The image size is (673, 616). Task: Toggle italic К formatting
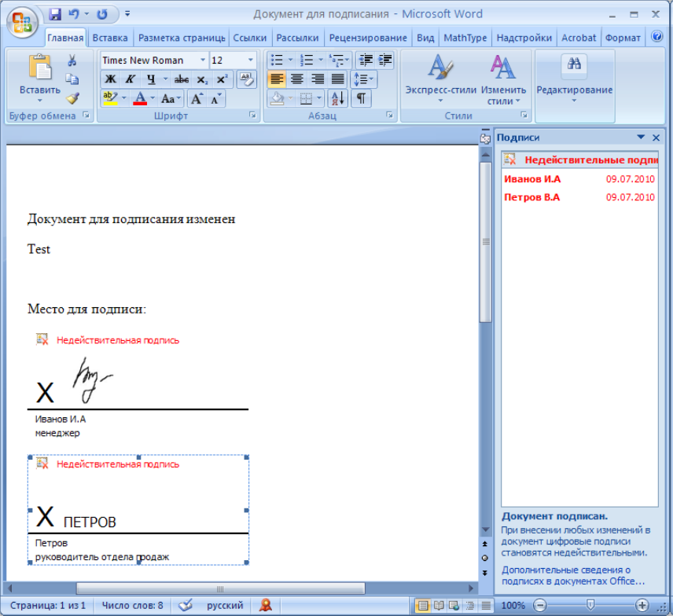[130, 79]
